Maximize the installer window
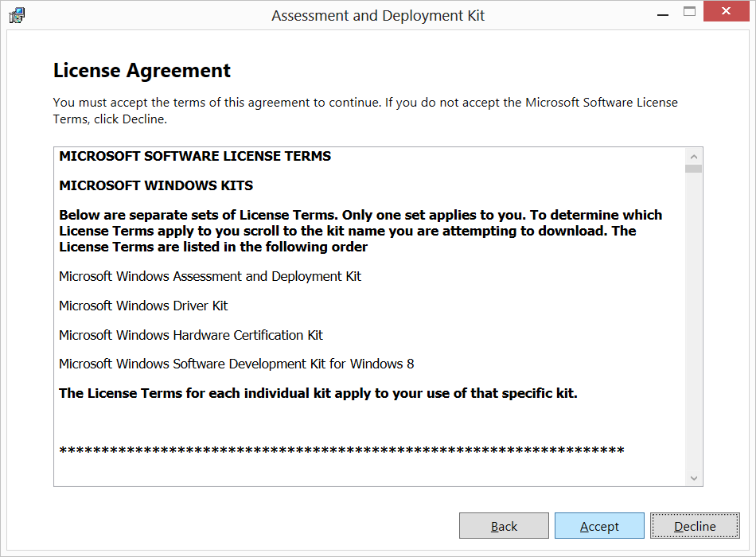This screenshot has width=756, height=557. (x=689, y=12)
